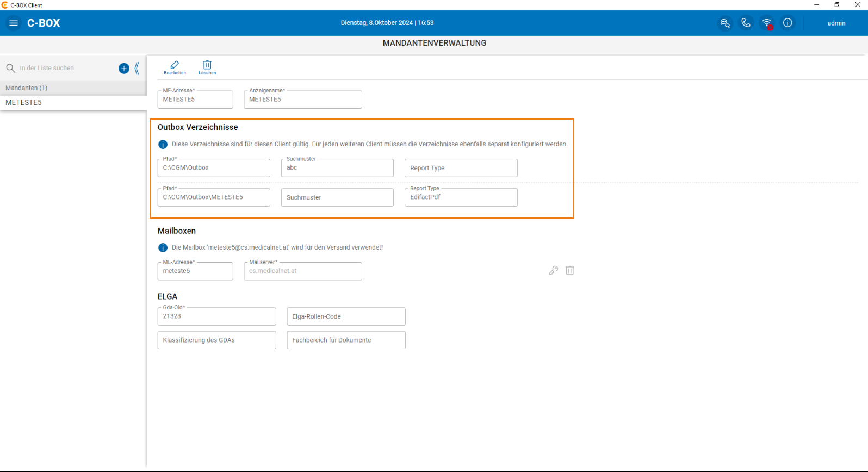
Task: Click Löschen trash toolbar button
Action: click(207, 67)
